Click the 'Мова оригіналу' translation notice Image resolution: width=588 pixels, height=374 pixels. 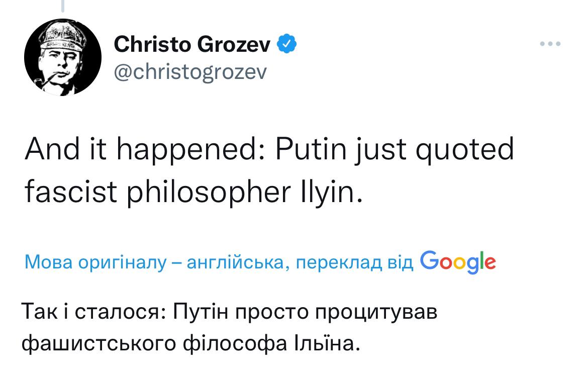95,262
